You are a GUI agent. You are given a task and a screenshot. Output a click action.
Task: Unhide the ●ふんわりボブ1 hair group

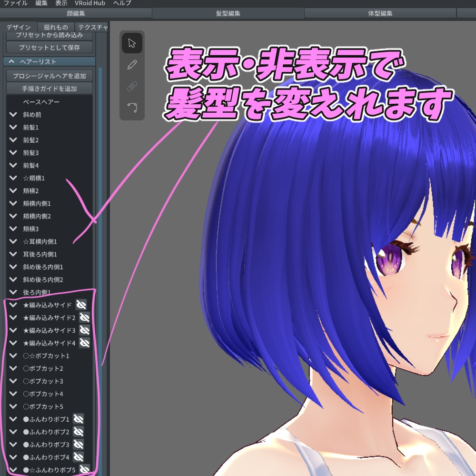pyautogui.click(x=78, y=419)
